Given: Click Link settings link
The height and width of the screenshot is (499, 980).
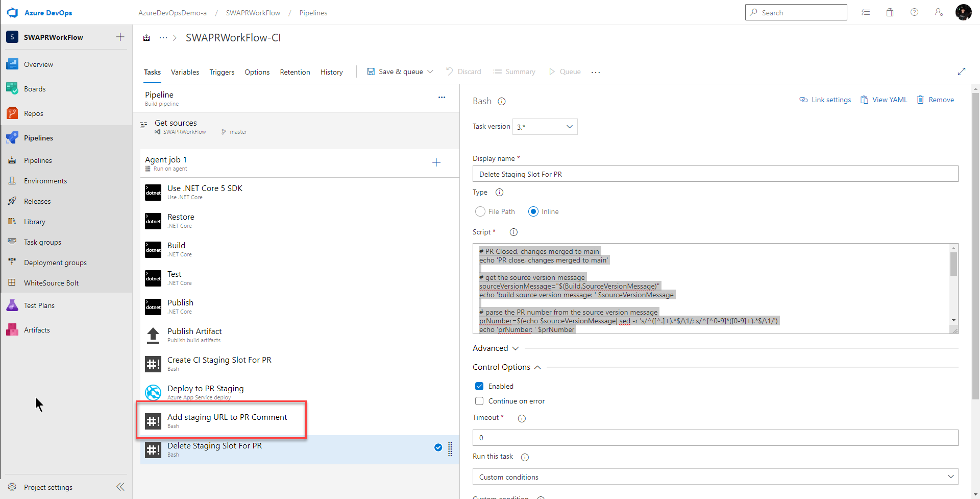Looking at the screenshot, I should [x=825, y=100].
